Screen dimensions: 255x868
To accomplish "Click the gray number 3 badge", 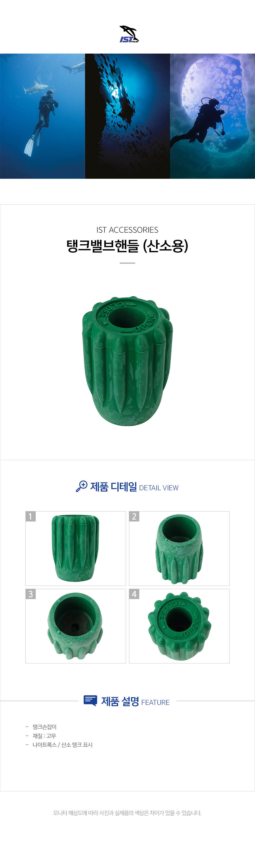I will point(31,594).
